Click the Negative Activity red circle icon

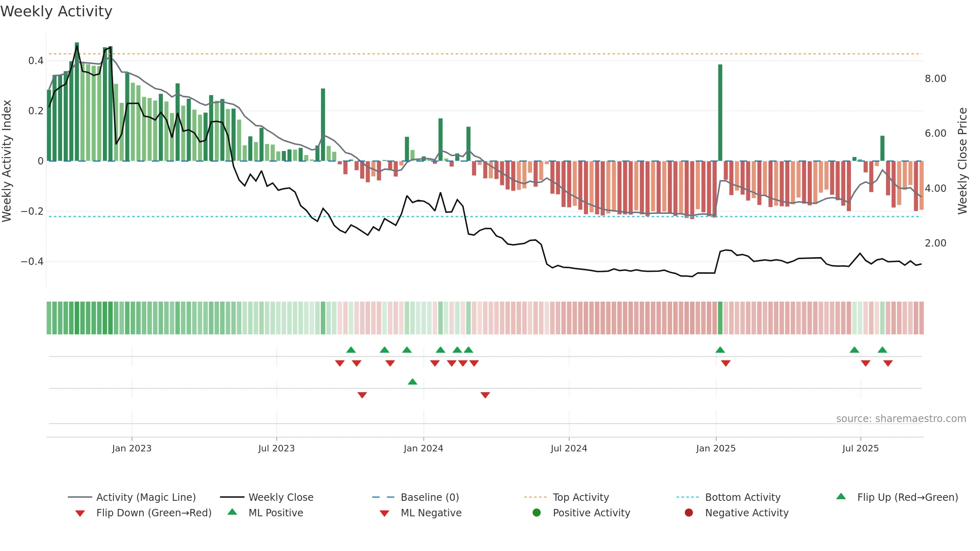689,513
